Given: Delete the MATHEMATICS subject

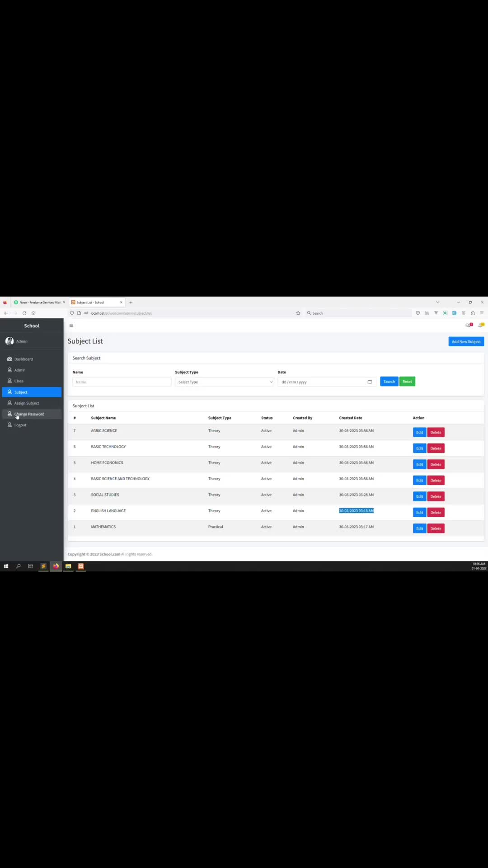Looking at the screenshot, I should tap(436, 528).
